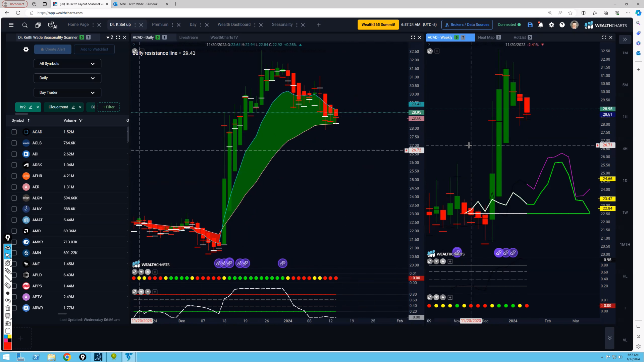Open the AI assistant icon
Viewport: 644px width, 362px height.
click(x=53, y=25)
